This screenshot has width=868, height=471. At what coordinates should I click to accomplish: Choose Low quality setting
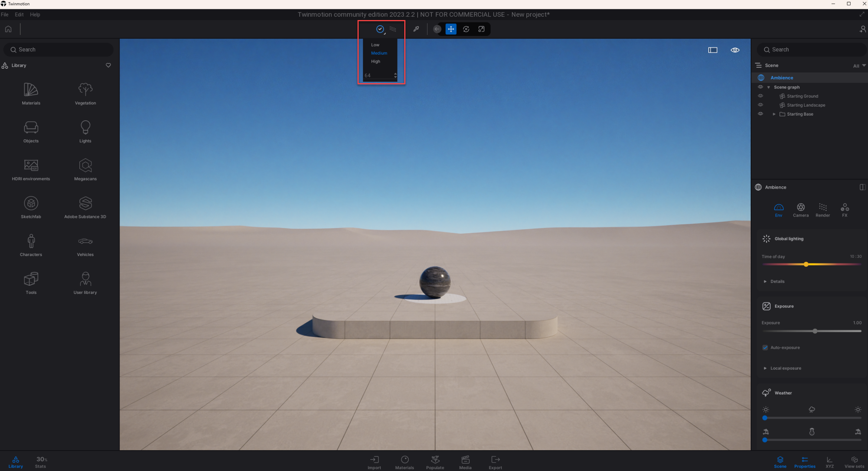tap(375, 45)
